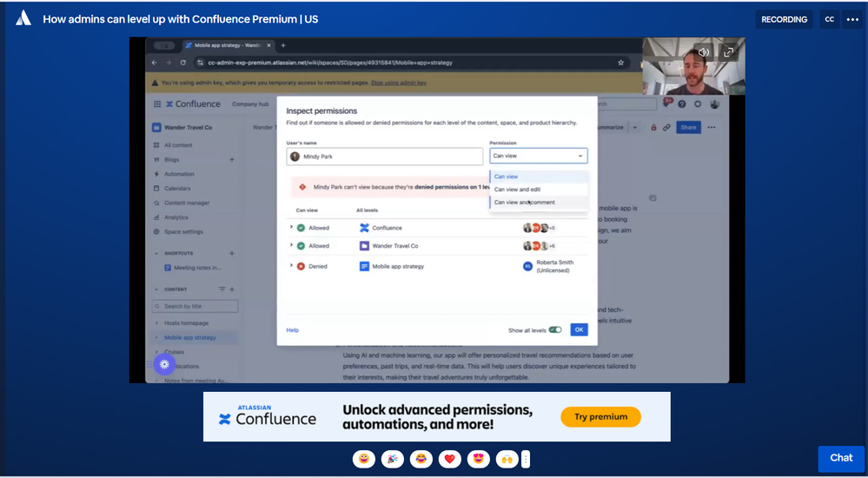The width and height of the screenshot is (868, 478).
Task: Add a shortcut with the plus icon
Action: pyautogui.click(x=232, y=253)
